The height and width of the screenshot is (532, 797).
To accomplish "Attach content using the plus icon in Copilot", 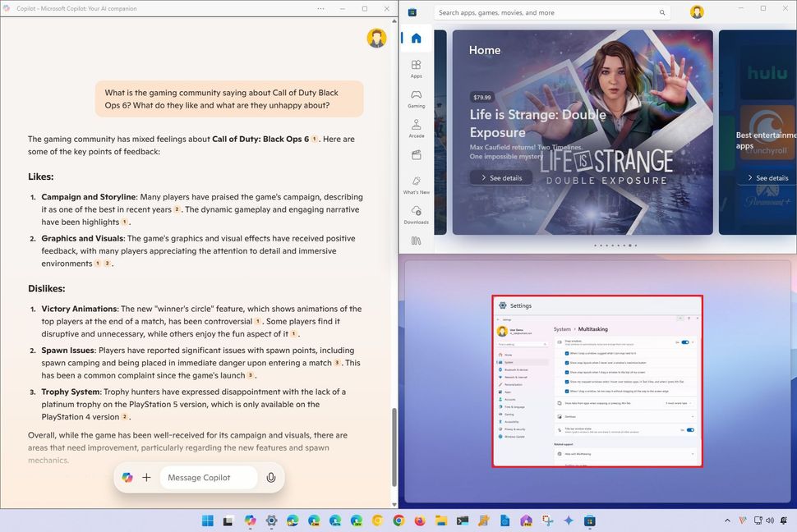I will [x=147, y=477].
